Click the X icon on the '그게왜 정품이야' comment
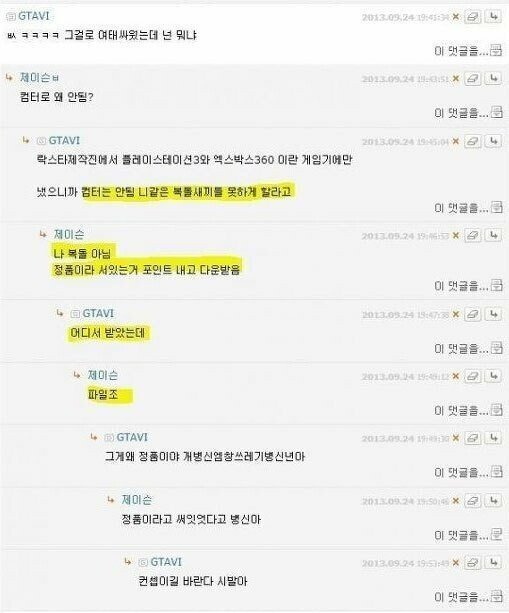Image resolution: width=509 pixels, height=613 pixels. pyautogui.click(x=455, y=439)
